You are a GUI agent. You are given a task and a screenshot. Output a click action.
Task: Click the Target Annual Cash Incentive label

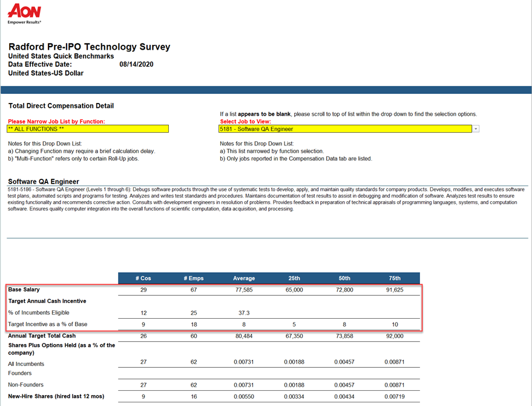pos(47,301)
